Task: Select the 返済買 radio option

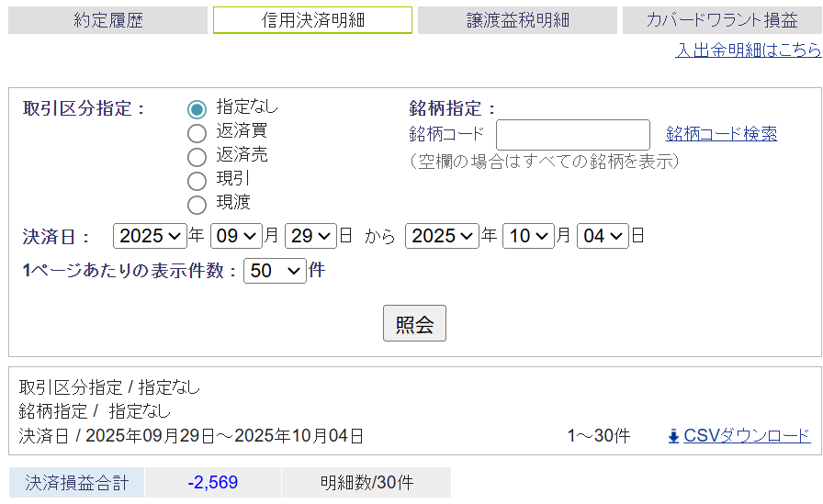Action: point(197,133)
